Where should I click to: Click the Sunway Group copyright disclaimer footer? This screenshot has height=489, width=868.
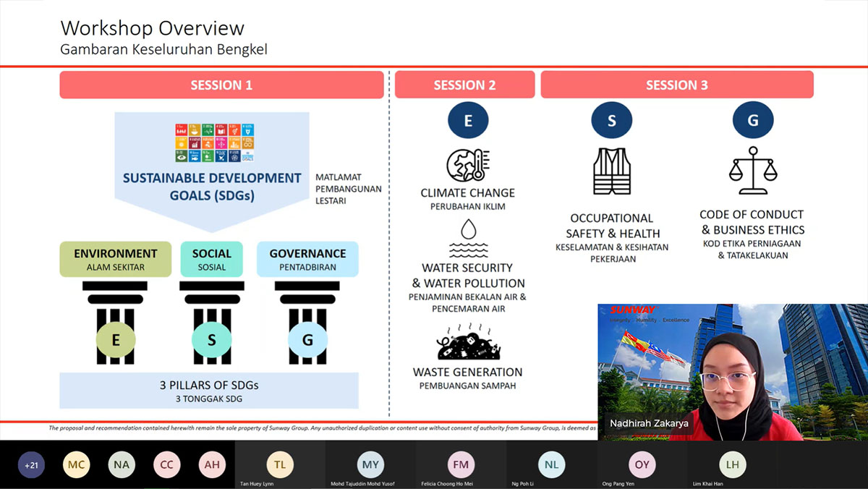322,428
